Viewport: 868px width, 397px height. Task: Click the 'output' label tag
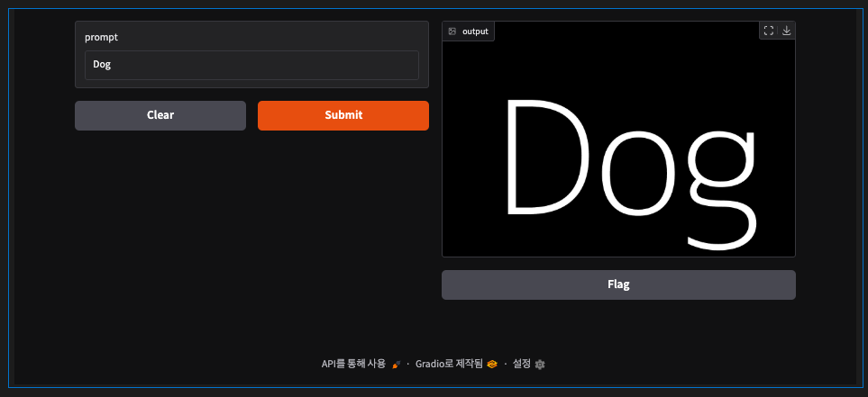click(469, 32)
